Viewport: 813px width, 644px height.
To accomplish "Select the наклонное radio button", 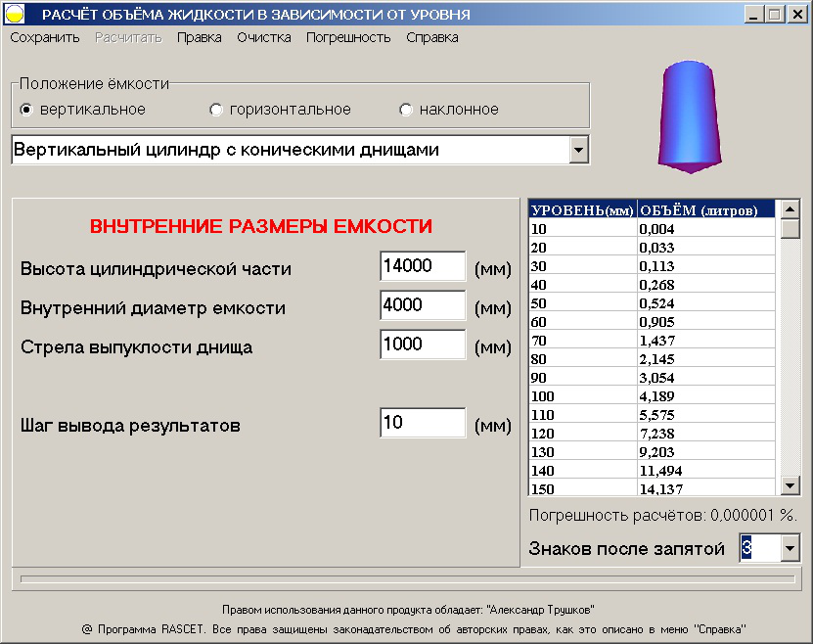I will point(406,109).
